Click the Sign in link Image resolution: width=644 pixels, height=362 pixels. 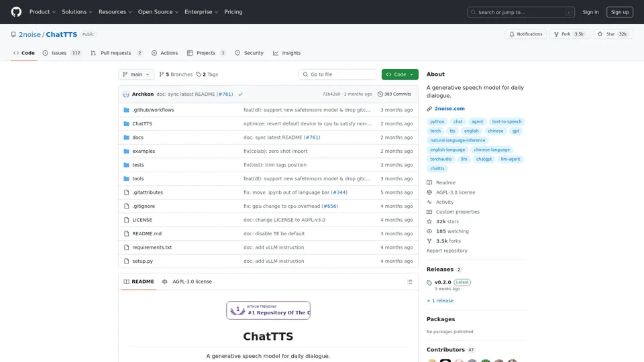[590, 12]
